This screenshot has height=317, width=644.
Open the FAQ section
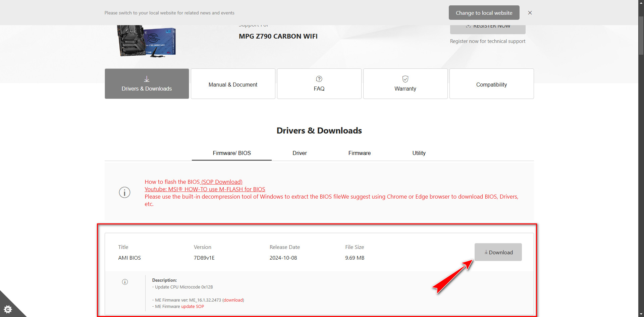(x=319, y=84)
